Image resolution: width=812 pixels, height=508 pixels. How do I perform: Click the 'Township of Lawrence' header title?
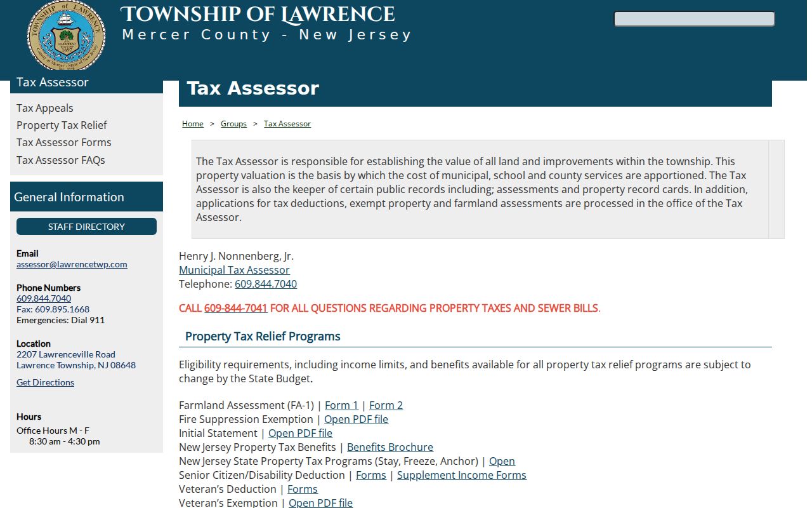pos(258,14)
